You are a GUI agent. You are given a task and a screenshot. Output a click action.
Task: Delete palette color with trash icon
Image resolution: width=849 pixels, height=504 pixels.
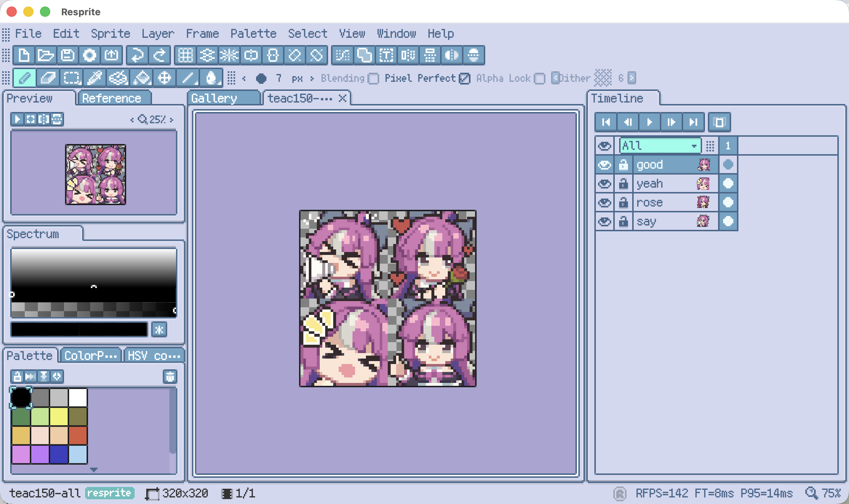(170, 376)
